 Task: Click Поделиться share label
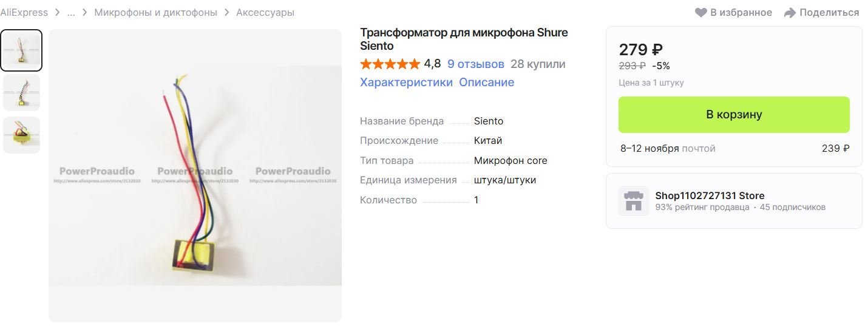[829, 13]
